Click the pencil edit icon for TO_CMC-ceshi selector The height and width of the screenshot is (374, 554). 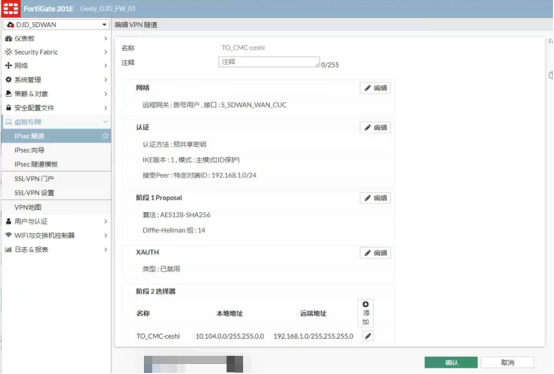[368, 336]
